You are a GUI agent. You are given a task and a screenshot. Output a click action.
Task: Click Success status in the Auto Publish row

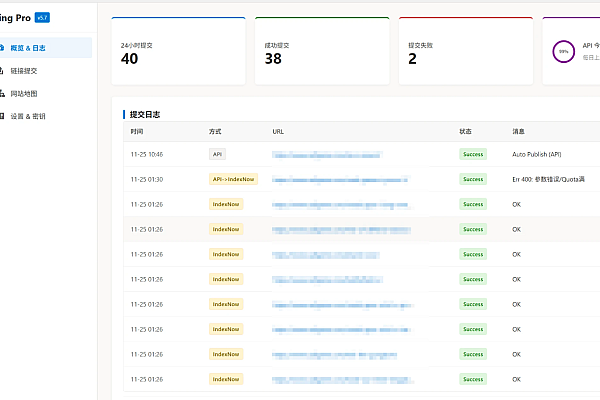point(472,154)
